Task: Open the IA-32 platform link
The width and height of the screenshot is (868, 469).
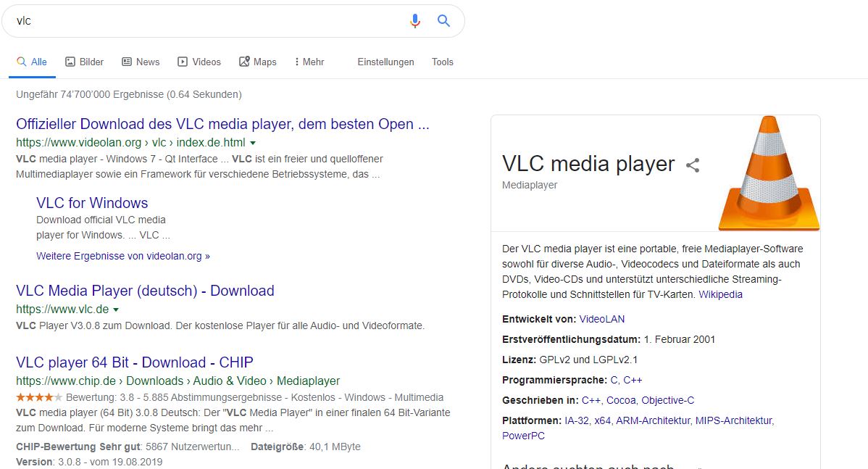Action: click(577, 421)
